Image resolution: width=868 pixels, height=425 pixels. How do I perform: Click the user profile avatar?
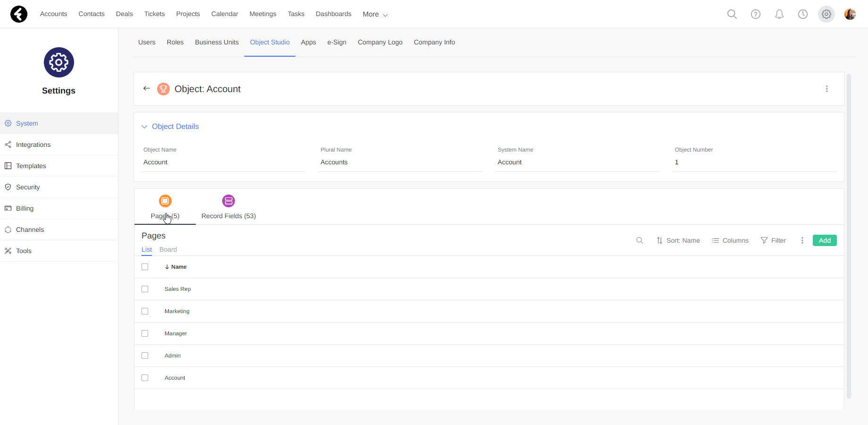point(850,14)
